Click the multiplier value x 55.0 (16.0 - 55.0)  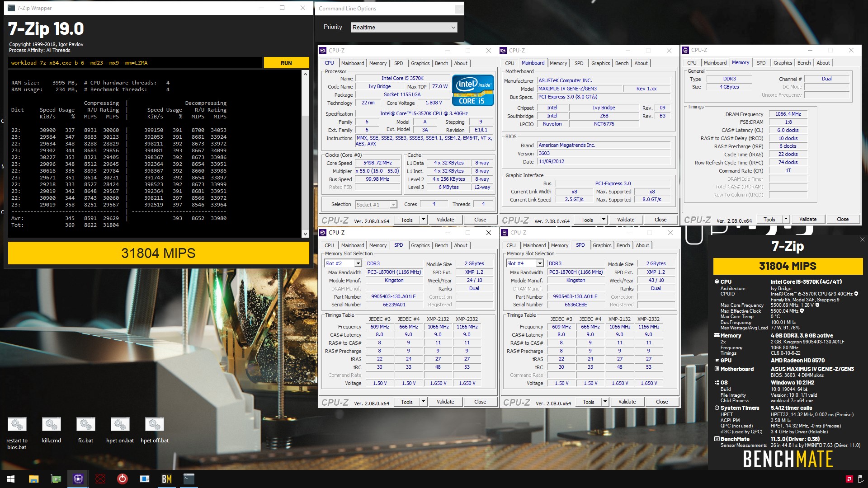(x=378, y=171)
